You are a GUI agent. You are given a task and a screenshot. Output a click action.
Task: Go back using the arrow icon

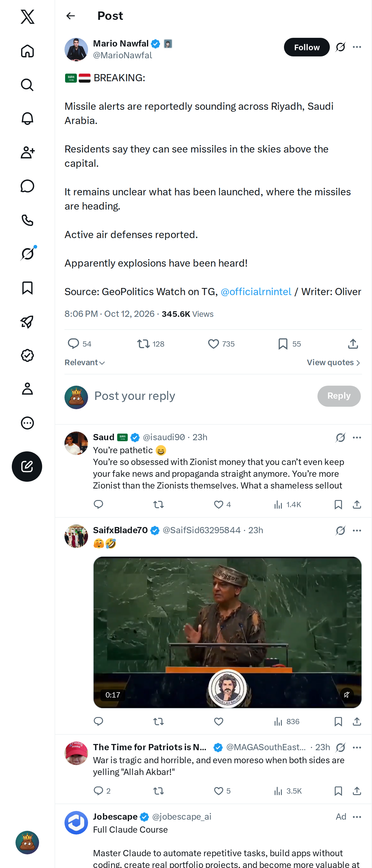click(70, 16)
